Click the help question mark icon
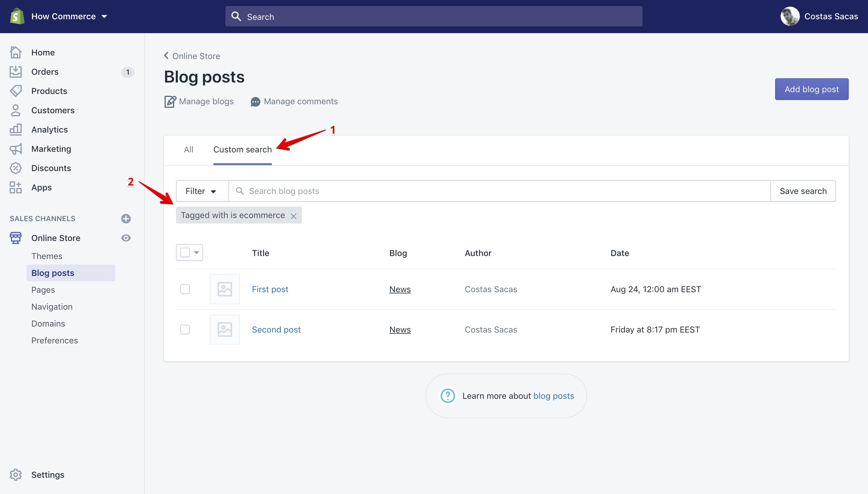The height and width of the screenshot is (494, 868). click(x=447, y=396)
